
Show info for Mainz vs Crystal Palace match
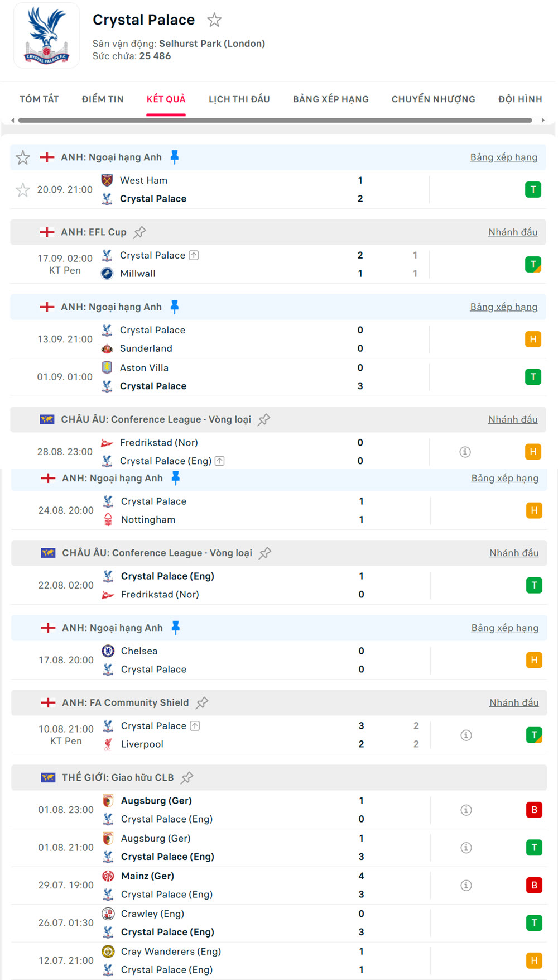466,885
